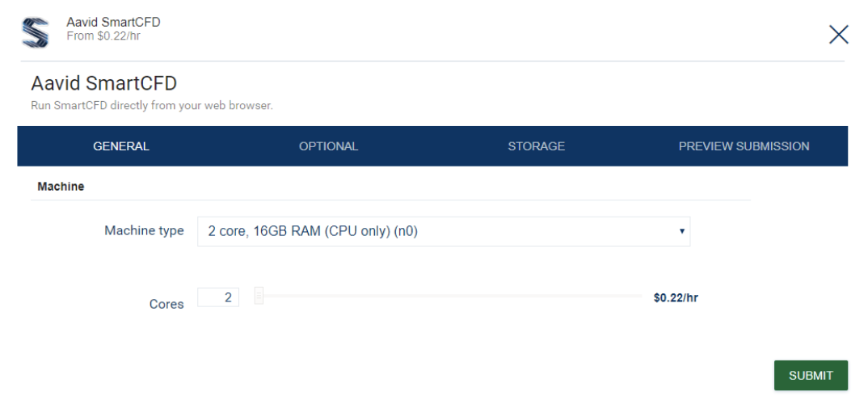Open the Machine type combo box
The image size is (868, 417).
click(x=444, y=231)
